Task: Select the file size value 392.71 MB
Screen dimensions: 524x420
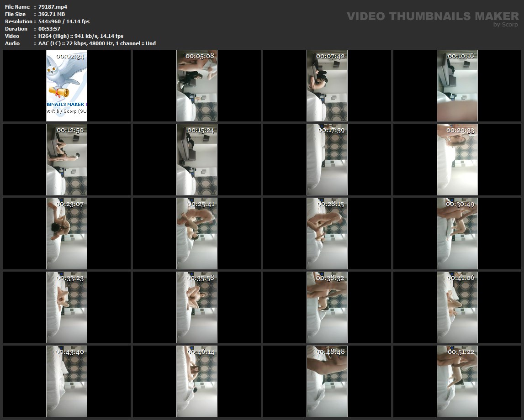Action: pos(52,14)
